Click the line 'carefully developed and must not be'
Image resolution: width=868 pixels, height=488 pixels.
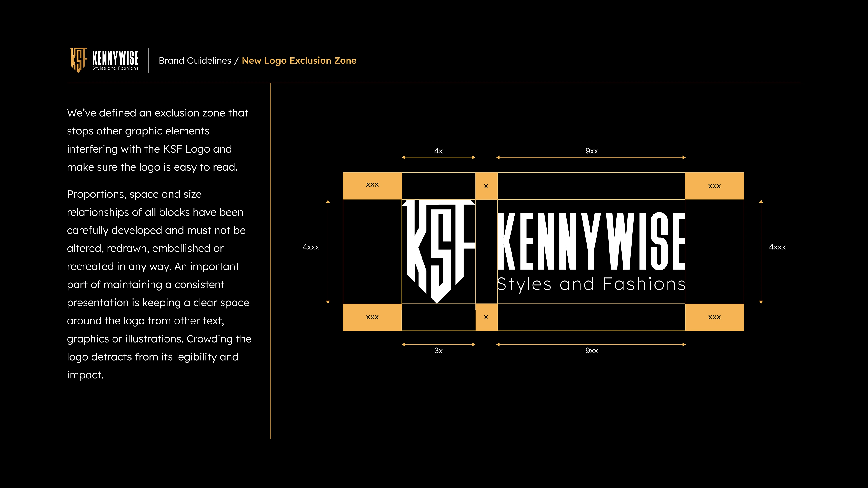[x=156, y=230]
